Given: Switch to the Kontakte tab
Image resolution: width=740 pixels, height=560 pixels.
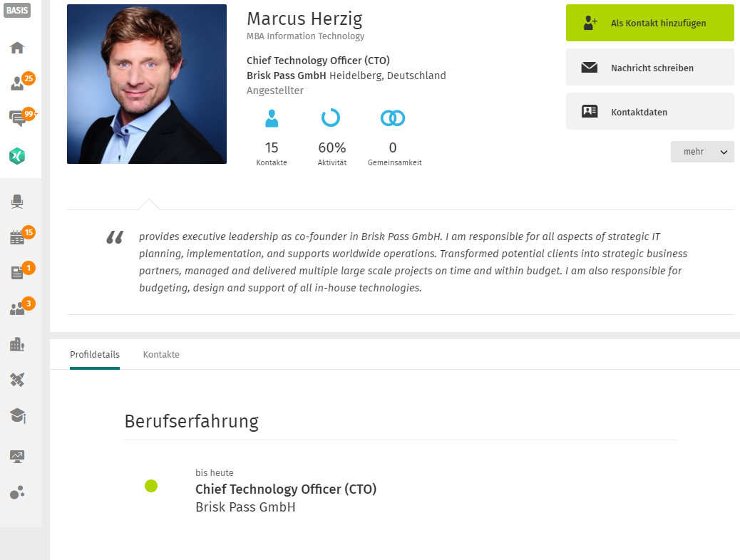Looking at the screenshot, I should pyautogui.click(x=161, y=354).
